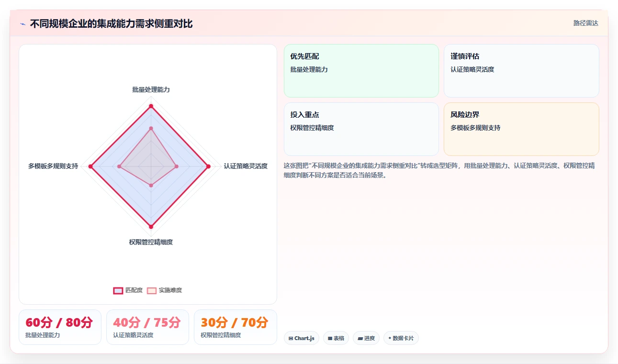The width and height of the screenshot is (618, 364).
Task: Open the 谨慎评估 card
Action: [x=521, y=71]
